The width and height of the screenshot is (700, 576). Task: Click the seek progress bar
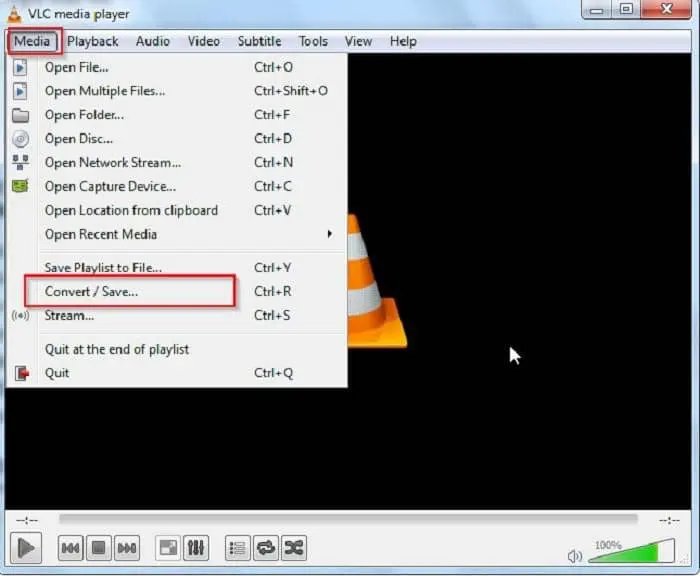(x=348, y=519)
